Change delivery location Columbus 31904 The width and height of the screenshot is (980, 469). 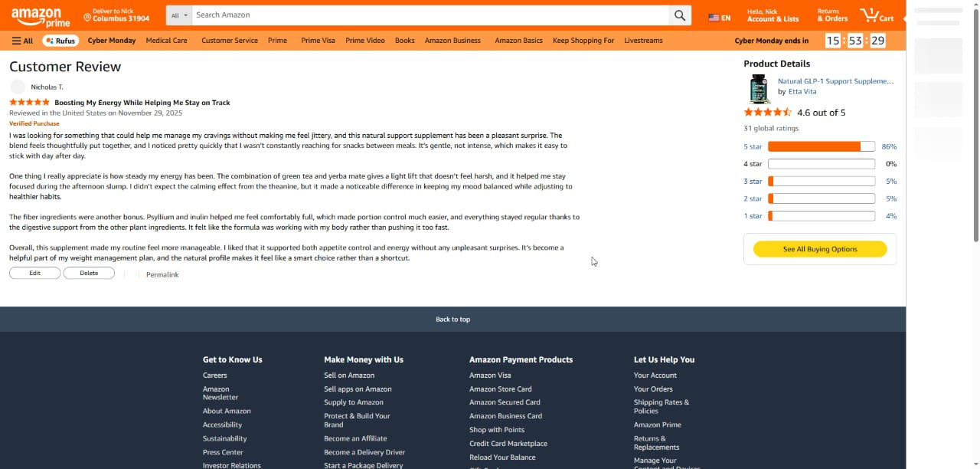(x=116, y=15)
